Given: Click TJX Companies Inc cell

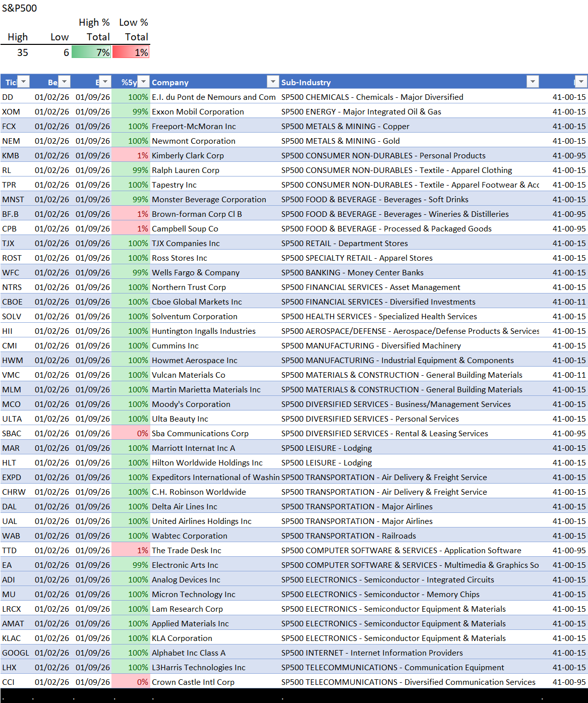Looking at the screenshot, I should pyautogui.click(x=215, y=243).
